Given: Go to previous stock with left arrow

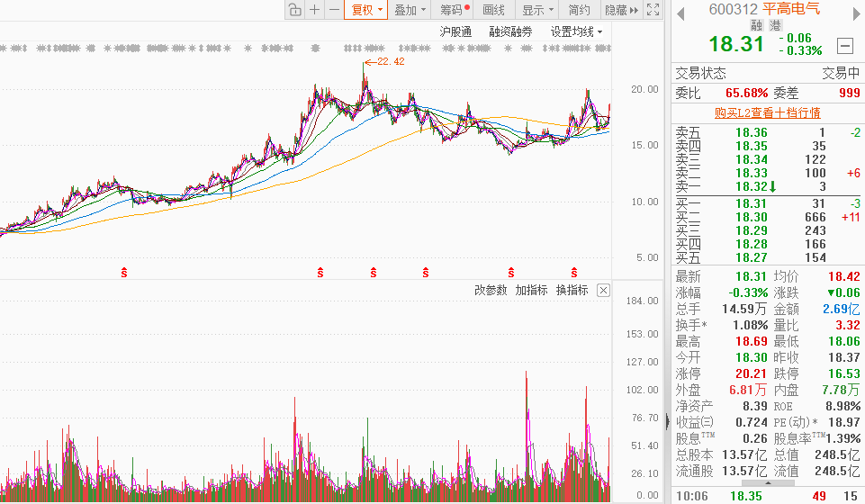Looking at the screenshot, I should (680, 13).
